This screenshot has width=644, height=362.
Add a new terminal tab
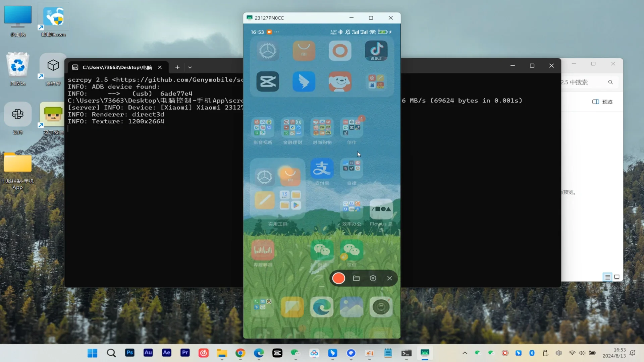click(177, 67)
